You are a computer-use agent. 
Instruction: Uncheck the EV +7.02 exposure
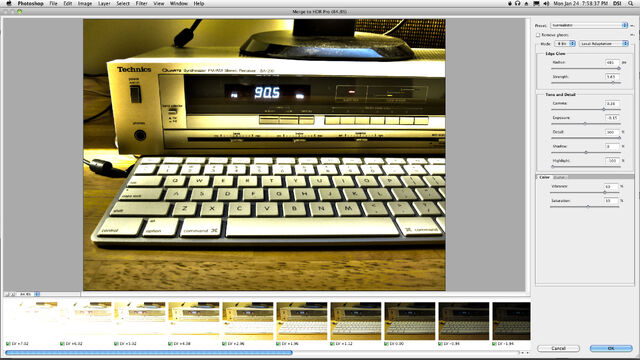(x=8, y=344)
